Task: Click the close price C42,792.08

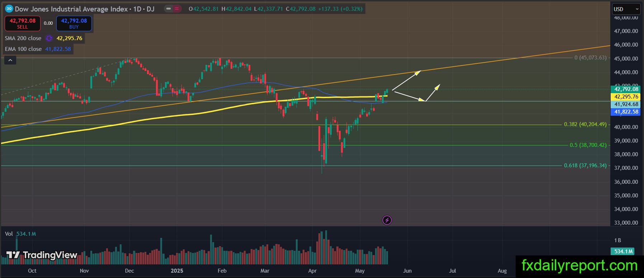Action: (301, 9)
